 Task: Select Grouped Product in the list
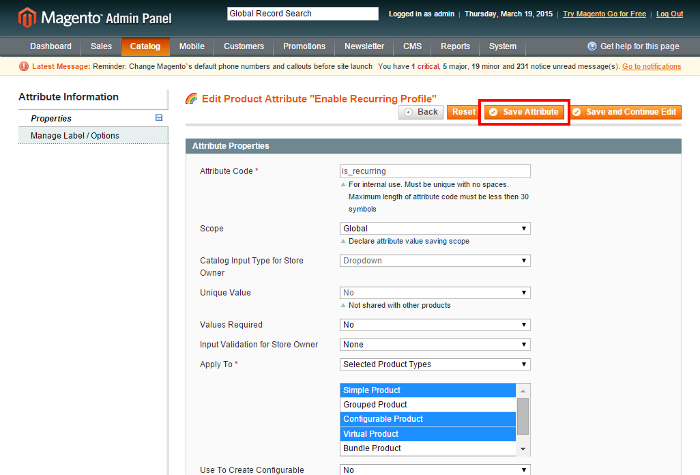pos(428,404)
